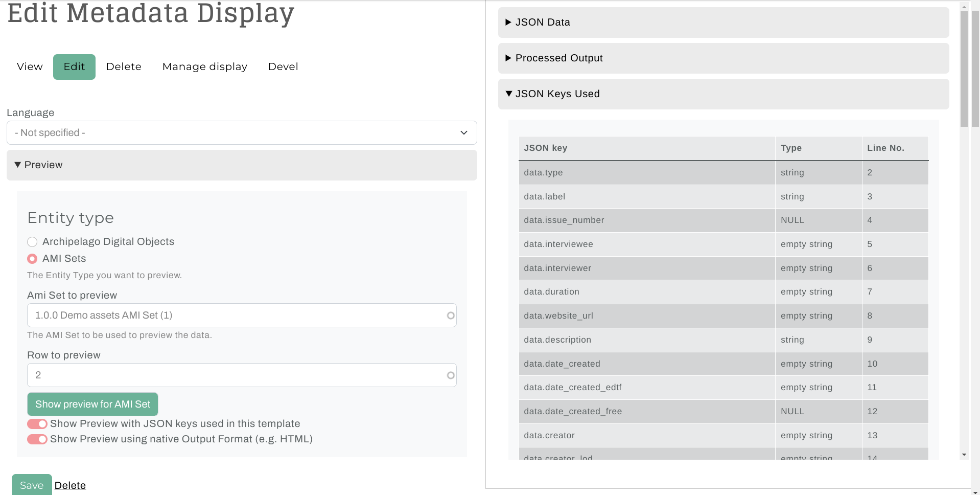This screenshot has width=980, height=495.
Task: Toggle Show Preview with JSON keys switch
Action: tap(37, 424)
